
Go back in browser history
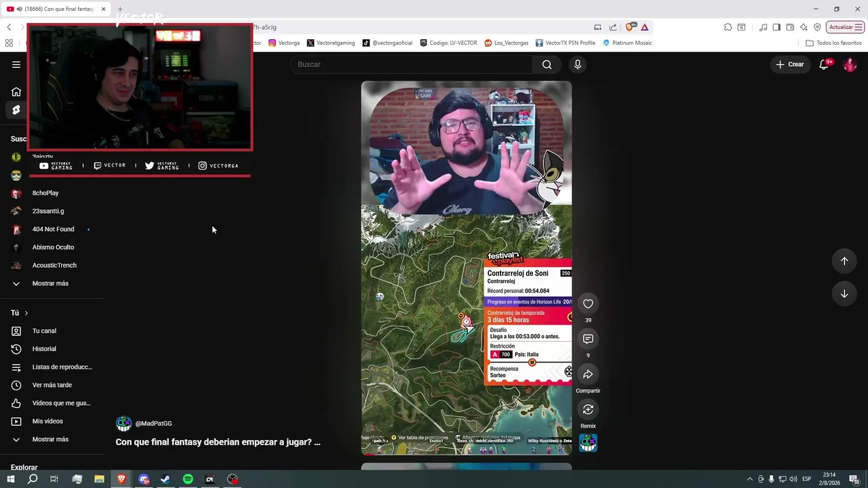click(9, 27)
